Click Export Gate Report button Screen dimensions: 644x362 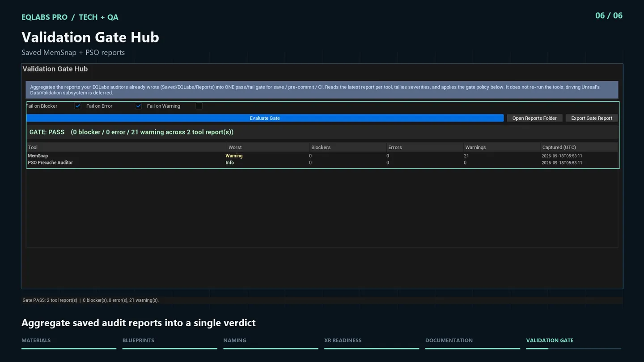pyautogui.click(x=592, y=118)
